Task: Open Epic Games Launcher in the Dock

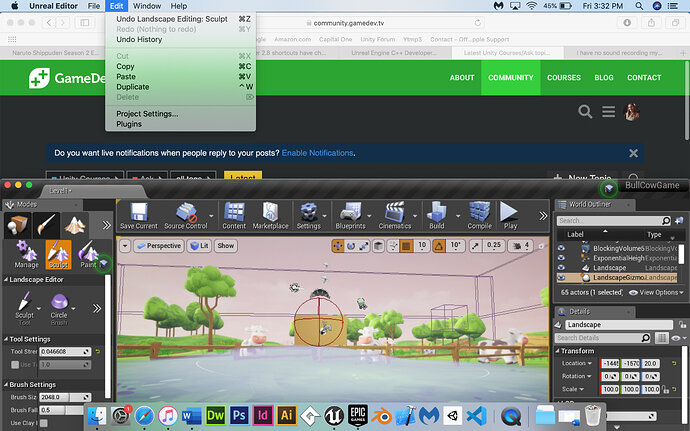Action: (358, 415)
